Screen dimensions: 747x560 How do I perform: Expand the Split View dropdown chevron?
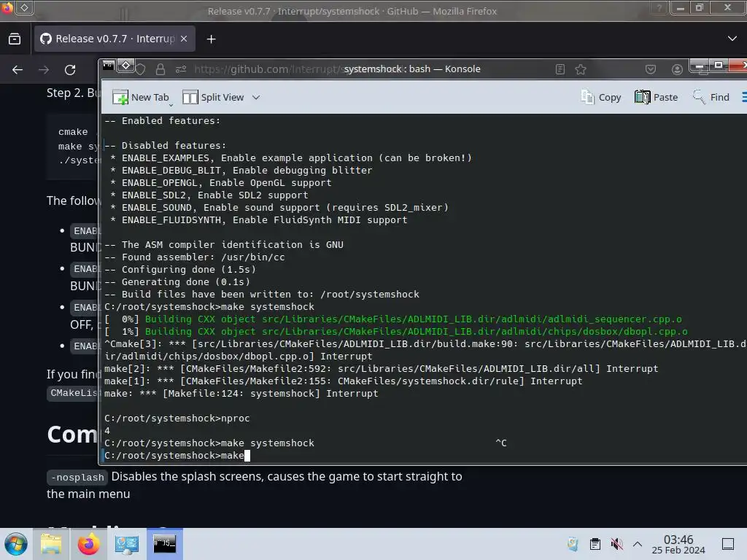(256, 97)
